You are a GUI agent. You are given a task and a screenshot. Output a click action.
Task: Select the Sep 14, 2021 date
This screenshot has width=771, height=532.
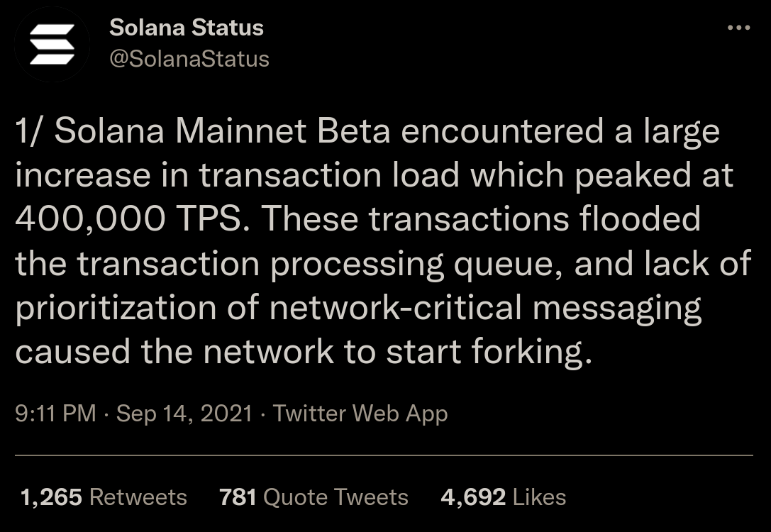pos(184,413)
